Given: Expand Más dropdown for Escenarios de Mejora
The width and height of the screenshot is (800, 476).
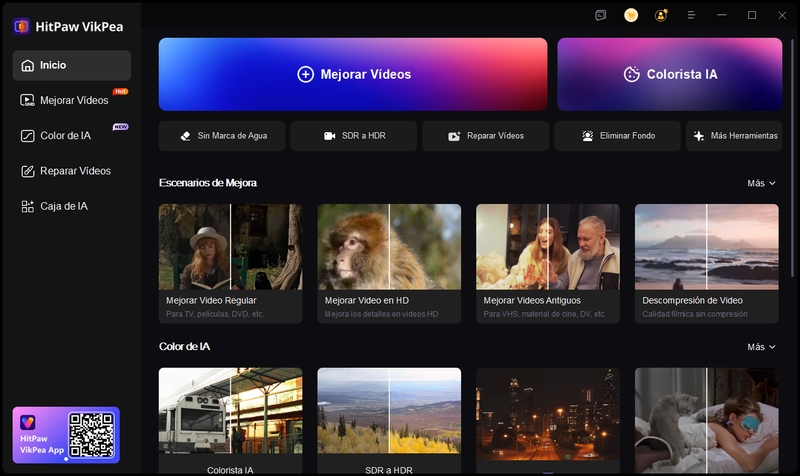Looking at the screenshot, I should click(760, 183).
